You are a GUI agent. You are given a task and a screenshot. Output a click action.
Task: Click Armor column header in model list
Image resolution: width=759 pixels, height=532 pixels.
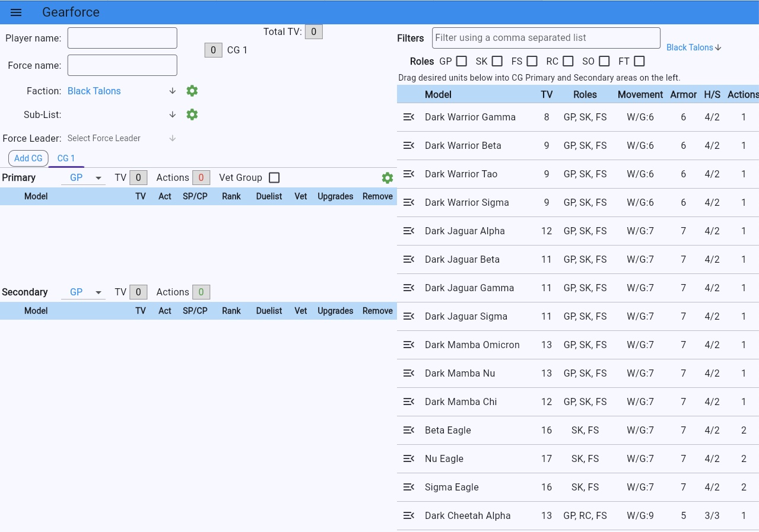click(684, 94)
